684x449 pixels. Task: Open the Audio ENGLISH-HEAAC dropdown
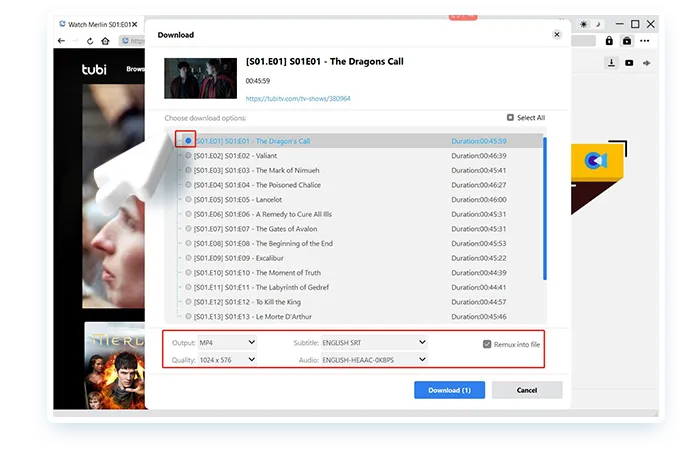click(x=374, y=360)
